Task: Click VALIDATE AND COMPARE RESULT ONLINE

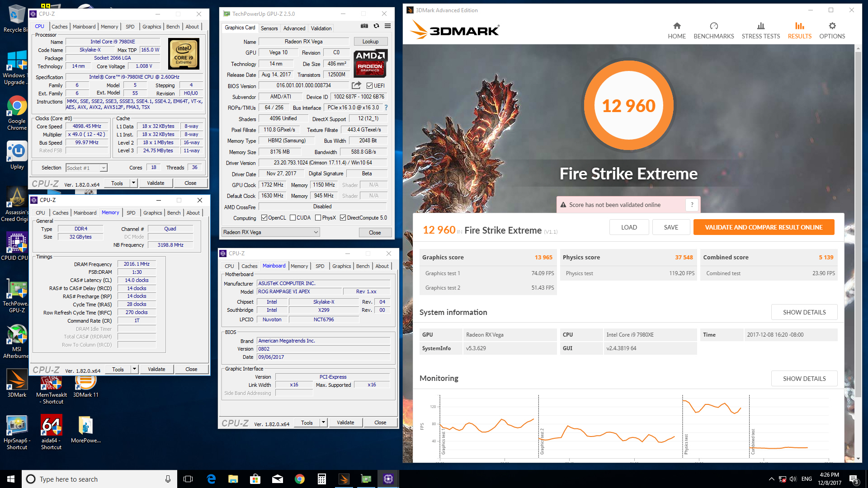Action: point(764,227)
